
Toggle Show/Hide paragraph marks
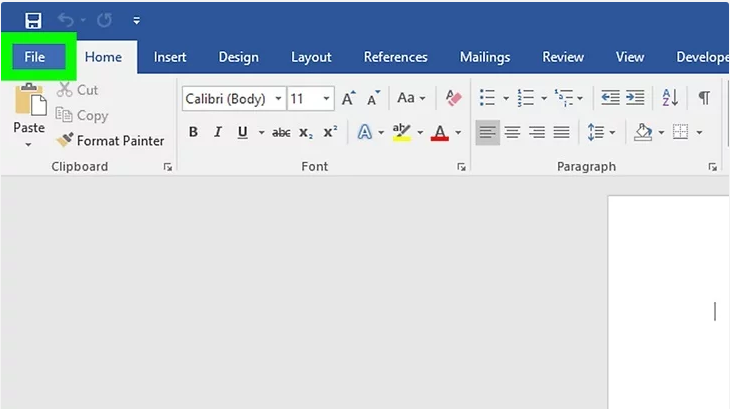pyautogui.click(x=704, y=98)
